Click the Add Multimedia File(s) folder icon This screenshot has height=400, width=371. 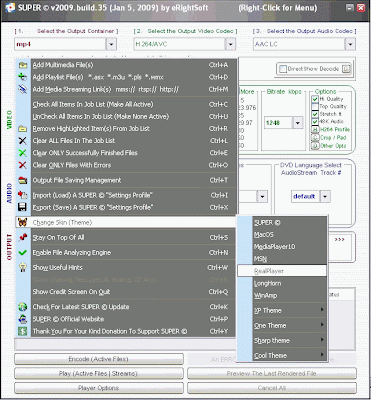pos(23,65)
